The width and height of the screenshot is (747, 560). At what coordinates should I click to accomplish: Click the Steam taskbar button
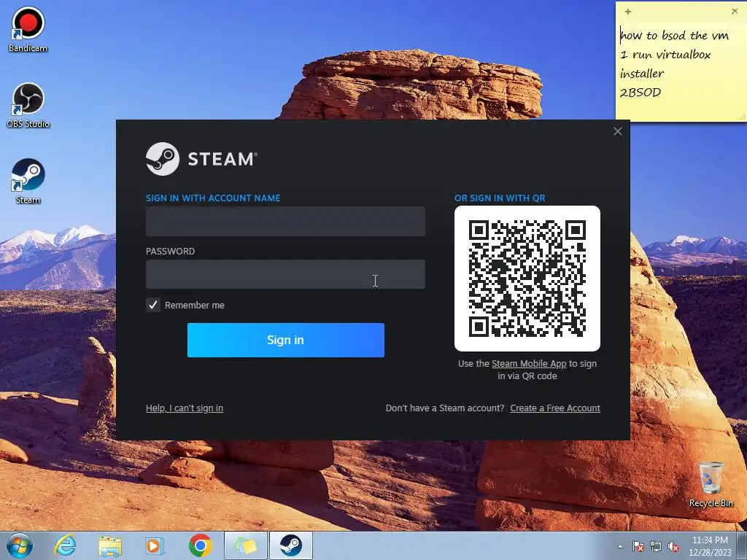(291, 545)
